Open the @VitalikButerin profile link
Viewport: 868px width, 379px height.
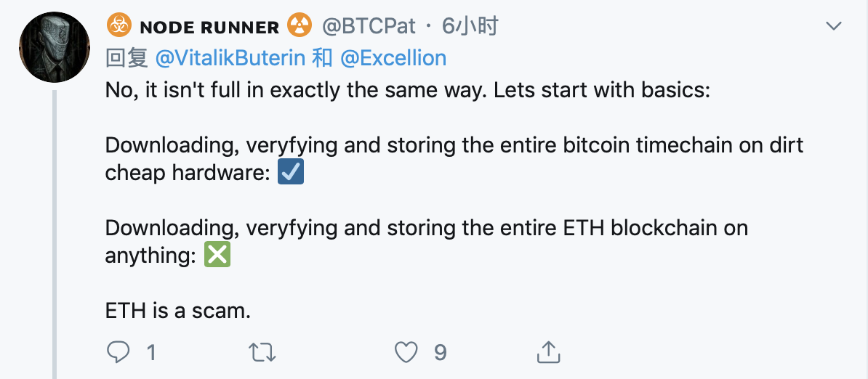pos(231,57)
